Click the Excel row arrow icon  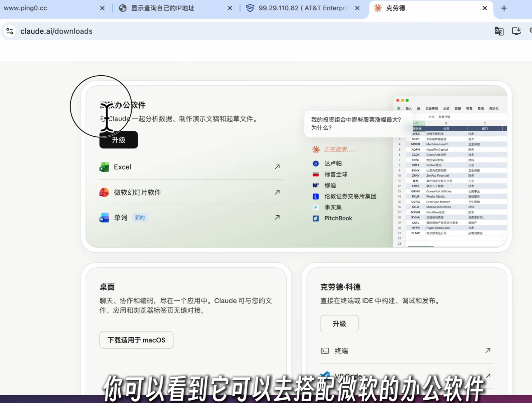[x=277, y=167]
